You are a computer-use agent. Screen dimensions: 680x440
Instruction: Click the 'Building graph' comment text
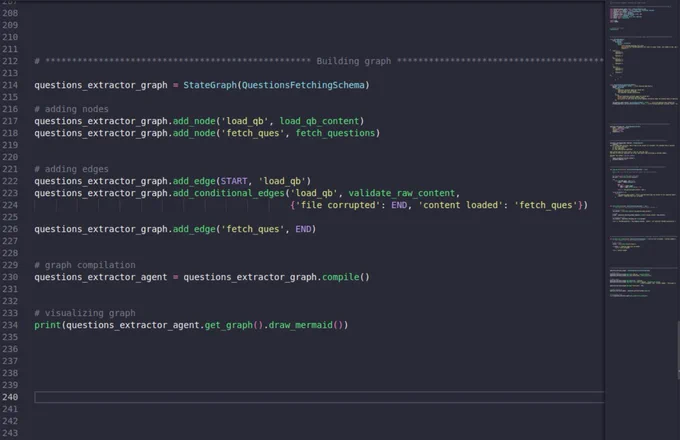pyautogui.click(x=353, y=61)
